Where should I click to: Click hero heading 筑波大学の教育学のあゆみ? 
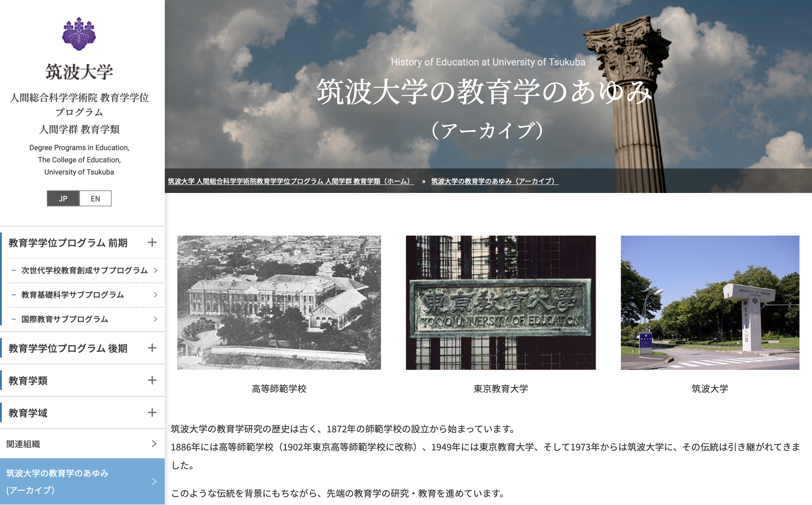tap(484, 91)
